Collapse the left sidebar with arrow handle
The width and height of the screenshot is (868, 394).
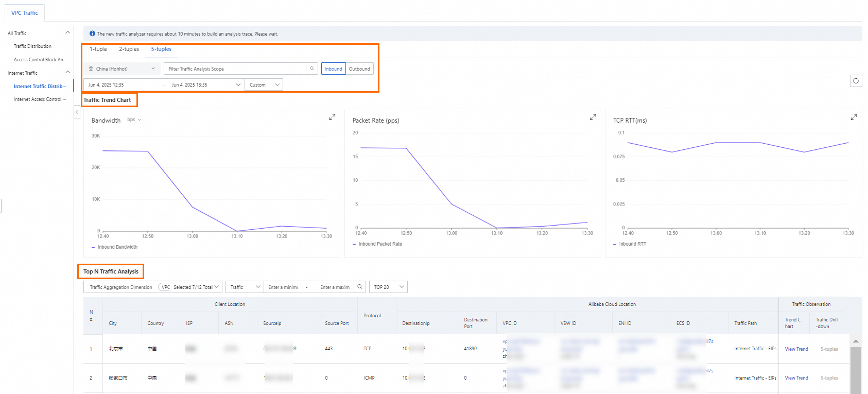point(77,112)
